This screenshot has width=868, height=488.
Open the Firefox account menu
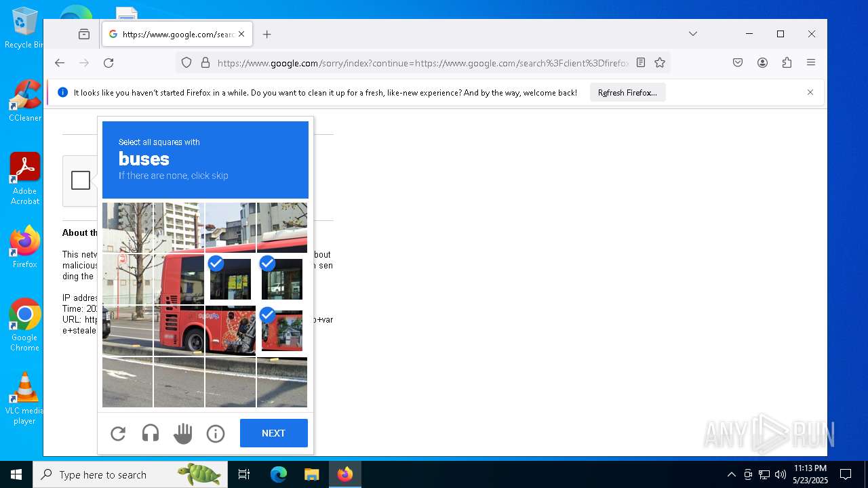click(762, 63)
